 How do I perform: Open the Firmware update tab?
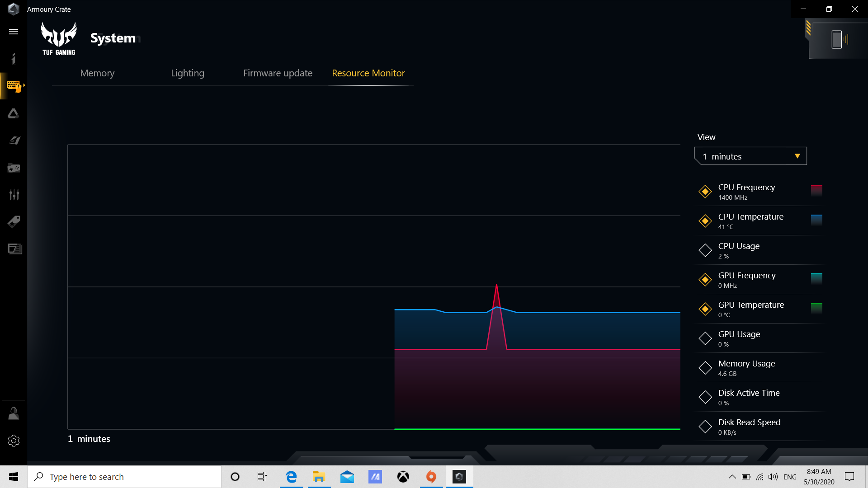pos(278,73)
